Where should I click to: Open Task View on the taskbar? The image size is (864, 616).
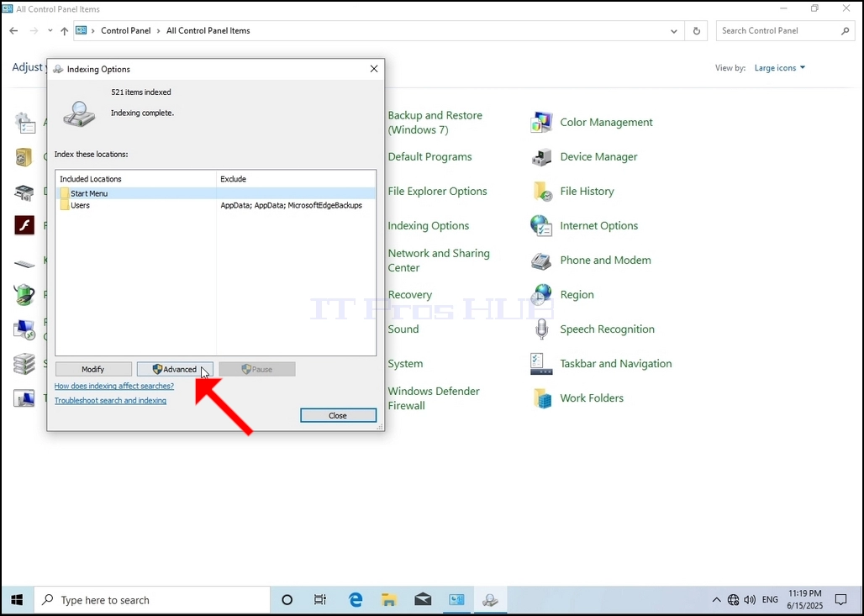[x=320, y=600]
